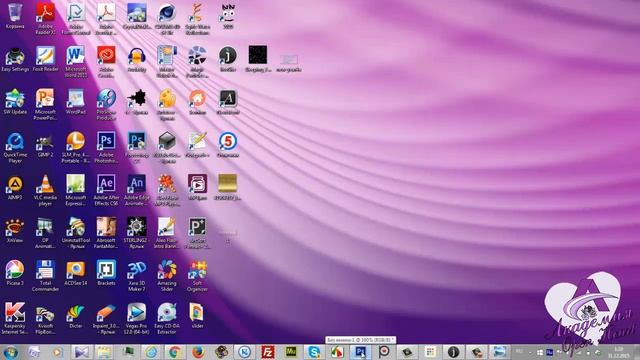Open FileZilla from the taskbar
Viewport: 640px width, 360px height.
[x=268, y=352]
